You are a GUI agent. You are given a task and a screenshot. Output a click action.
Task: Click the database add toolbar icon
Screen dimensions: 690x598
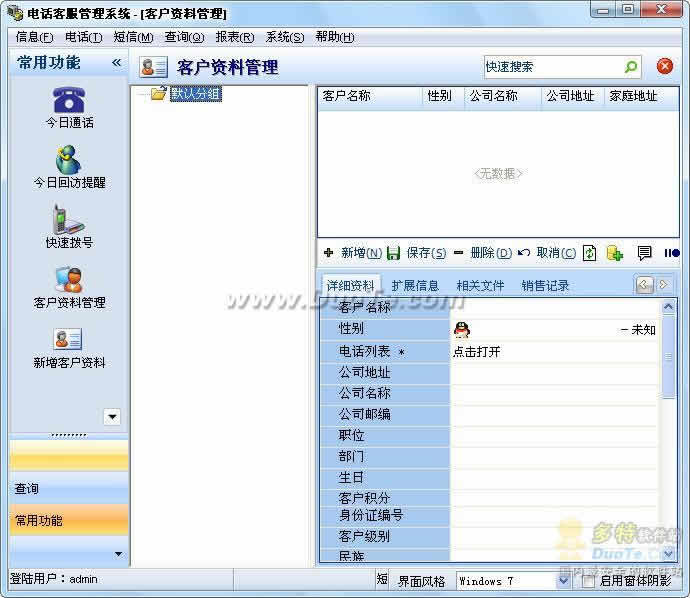(x=615, y=253)
